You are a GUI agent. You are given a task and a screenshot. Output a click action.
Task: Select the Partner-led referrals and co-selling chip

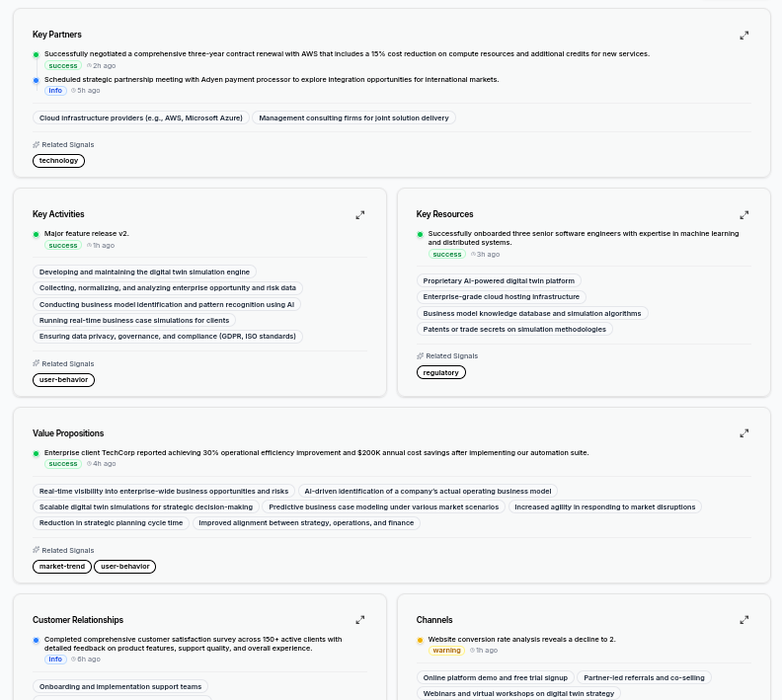pyautogui.click(x=644, y=678)
